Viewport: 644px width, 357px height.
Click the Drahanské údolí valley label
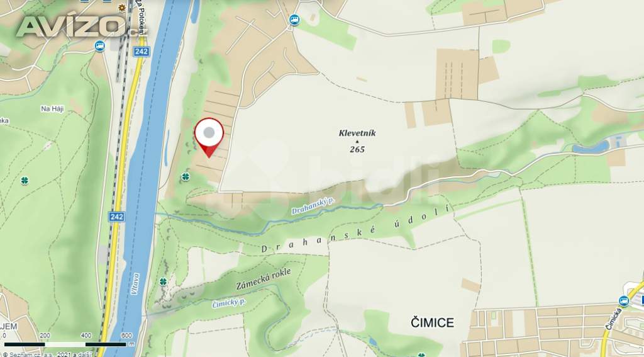point(356,230)
